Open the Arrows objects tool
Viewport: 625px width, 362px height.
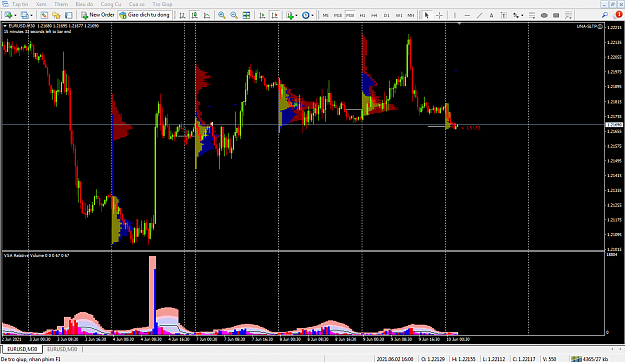coord(516,15)
